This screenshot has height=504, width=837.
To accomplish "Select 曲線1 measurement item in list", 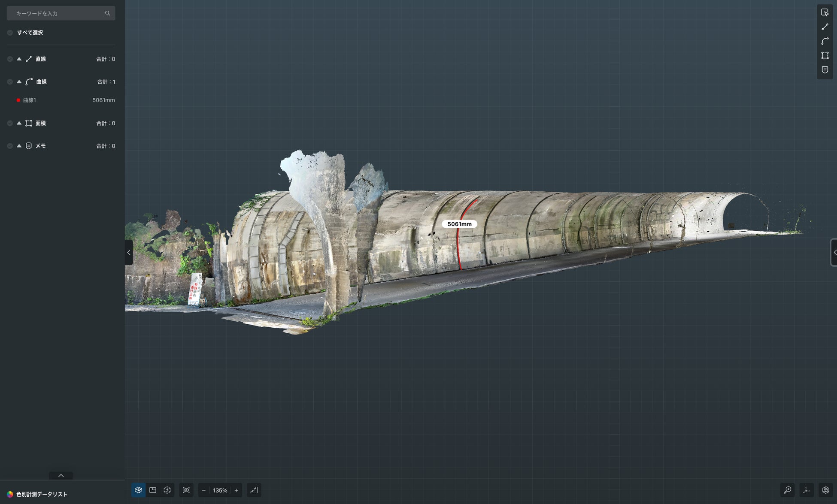I will pos(30,100).
